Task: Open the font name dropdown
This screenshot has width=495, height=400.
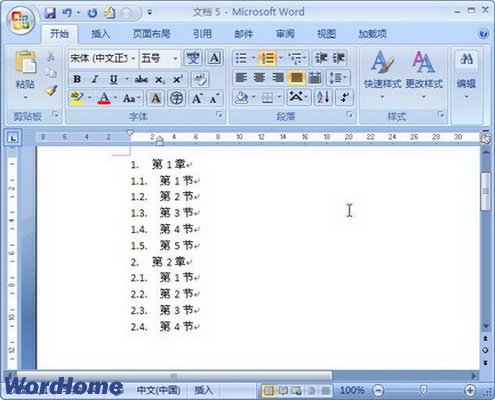Action: [x=133, y=59]
